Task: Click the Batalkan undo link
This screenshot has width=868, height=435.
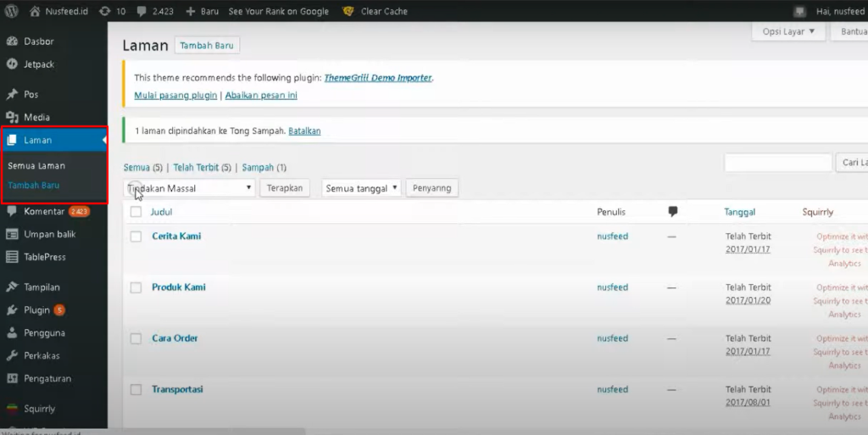Action: (x=304, y=131)
